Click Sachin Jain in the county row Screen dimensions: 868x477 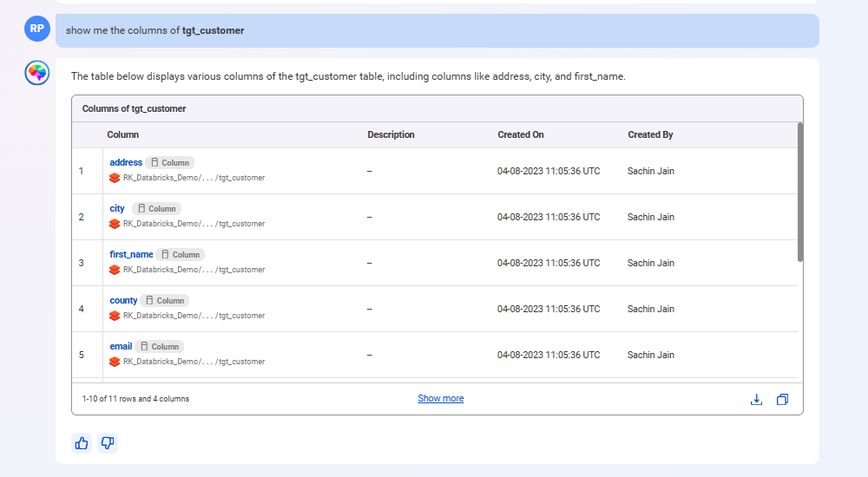pyautogui.click(x=650, y=309)
